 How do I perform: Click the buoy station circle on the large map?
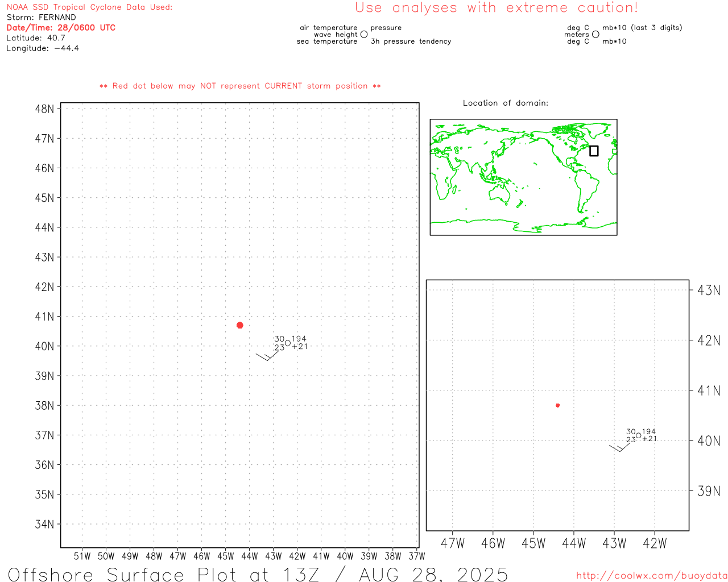pyautogui.click(x=288, y=343)
